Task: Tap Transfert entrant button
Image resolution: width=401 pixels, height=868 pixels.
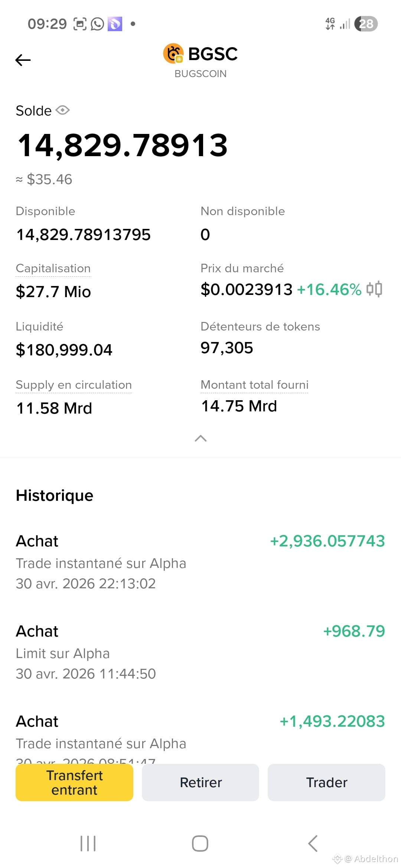Action: click(74, 782)
